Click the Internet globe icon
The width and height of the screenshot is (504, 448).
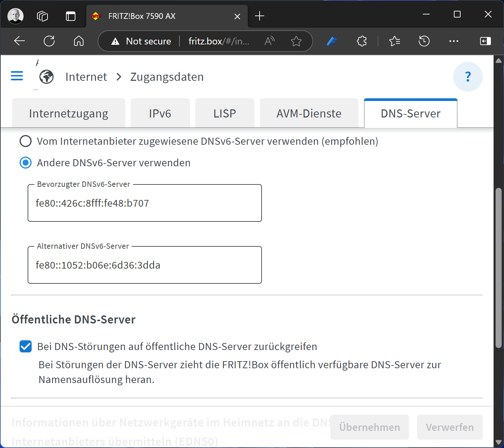[46, 77]
